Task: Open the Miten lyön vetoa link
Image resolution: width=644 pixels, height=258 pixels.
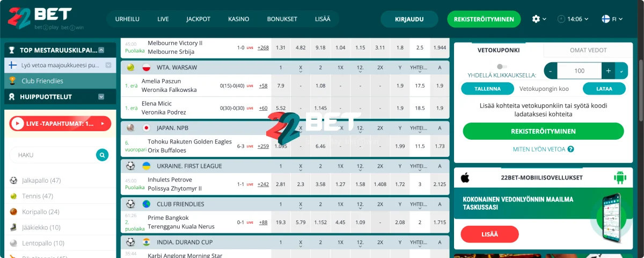Action: coord(539,149)
